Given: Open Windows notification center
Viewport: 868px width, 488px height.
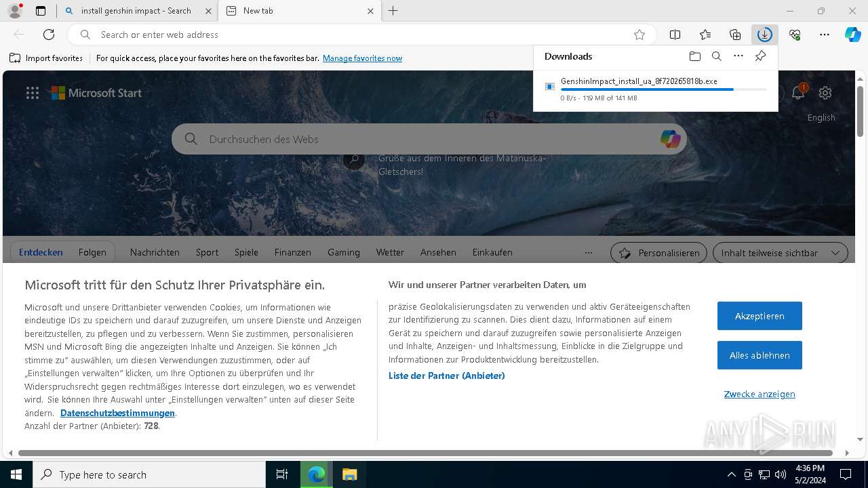Looking at the screenshot, I should coord(846,474).
